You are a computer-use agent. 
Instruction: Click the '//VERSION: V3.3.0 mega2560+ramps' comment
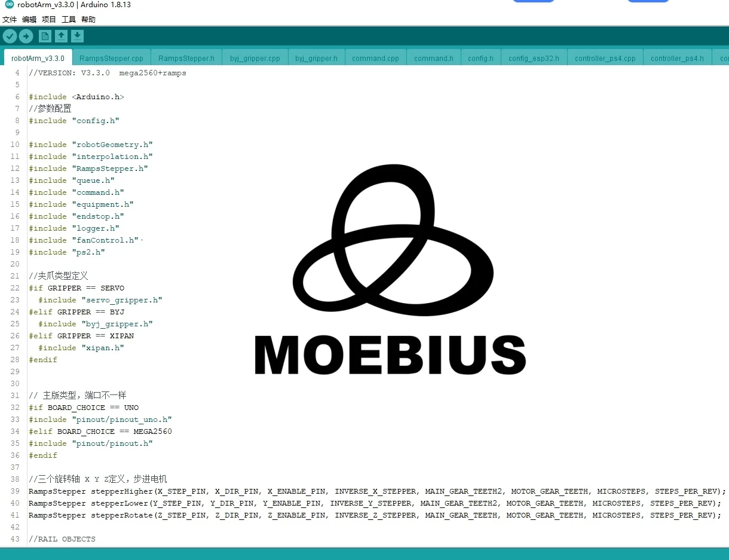[x=108, y=73]
